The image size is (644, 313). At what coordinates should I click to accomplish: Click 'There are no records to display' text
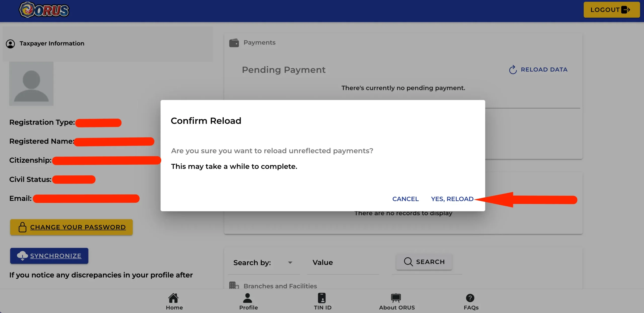(403, 213)
